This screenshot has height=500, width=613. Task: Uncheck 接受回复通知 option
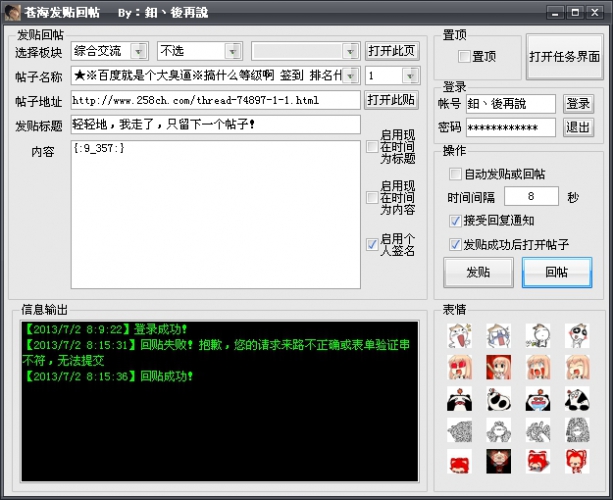[456, 220]
